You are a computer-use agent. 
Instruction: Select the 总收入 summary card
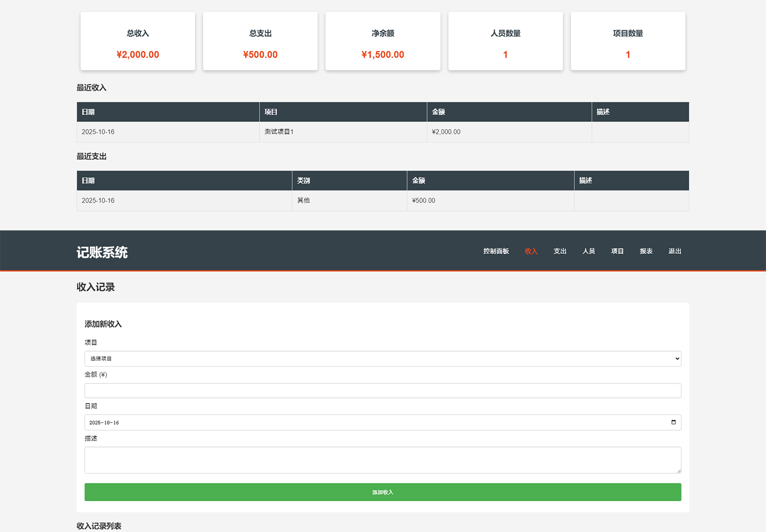click(x=138, y=41)
